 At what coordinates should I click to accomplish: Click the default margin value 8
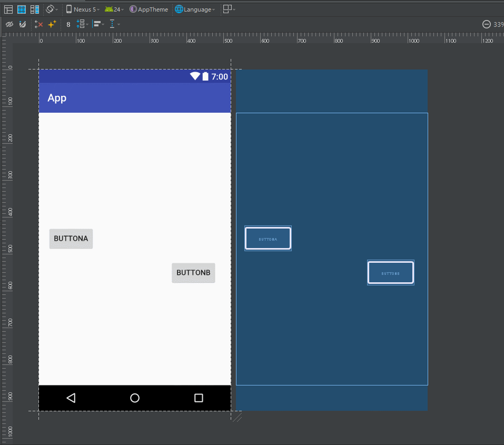click(68, 24)
